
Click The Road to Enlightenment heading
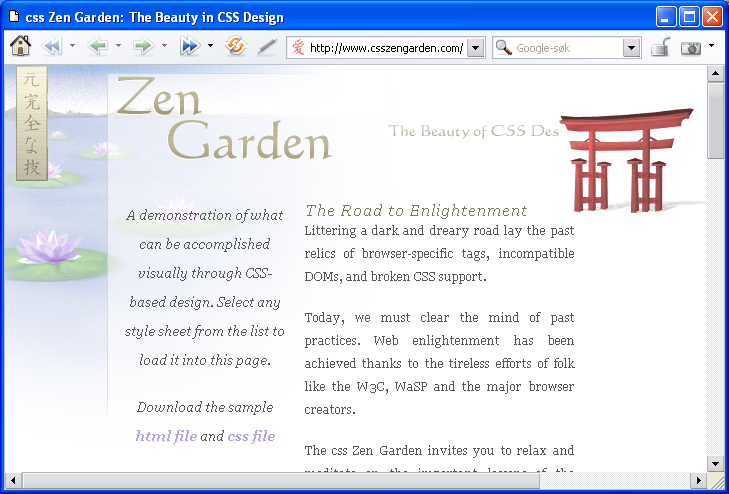(x=416, y=211)
